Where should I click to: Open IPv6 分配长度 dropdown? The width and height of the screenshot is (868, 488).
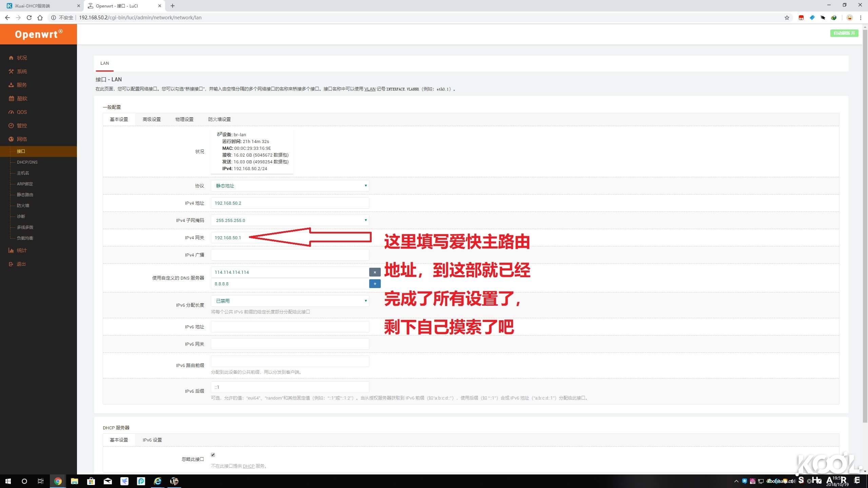click(290, 301)
